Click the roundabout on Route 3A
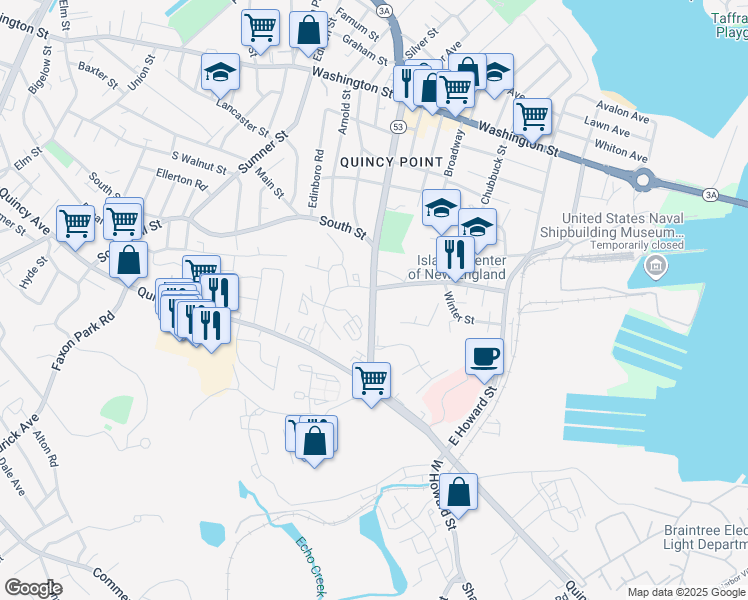748x600 pixels. pyautogui.click(x=643, y=180)
